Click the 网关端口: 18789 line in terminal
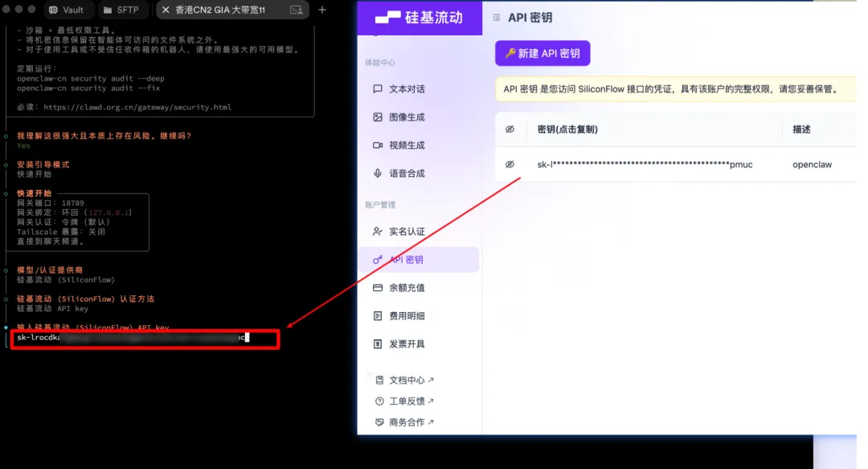 (51, 203)
